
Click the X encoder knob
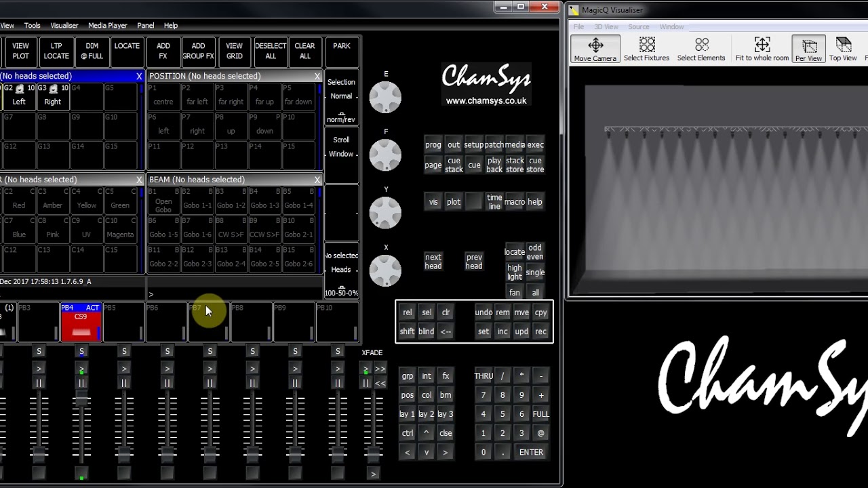[x=385, y=270]
